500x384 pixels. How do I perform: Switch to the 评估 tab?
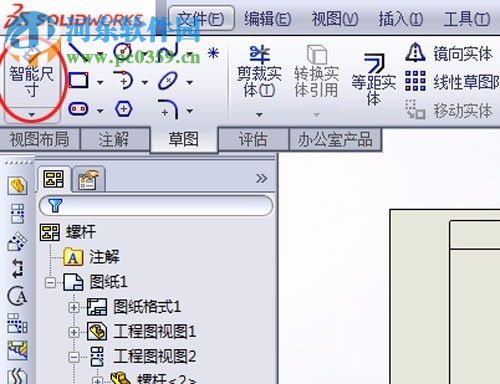253,139
